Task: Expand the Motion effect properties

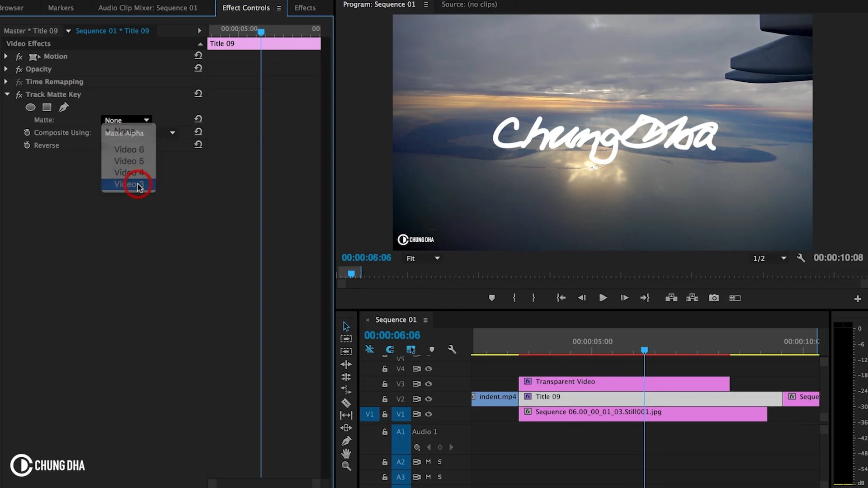Action: point(6,56)
